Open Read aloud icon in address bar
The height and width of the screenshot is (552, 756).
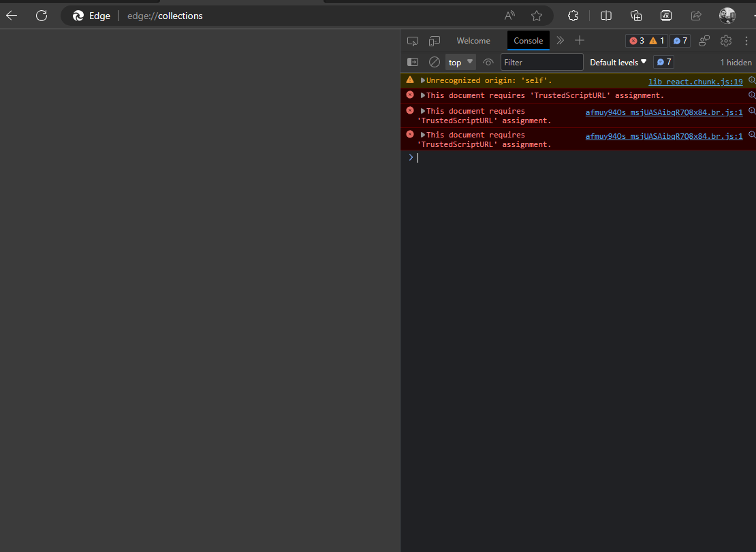pos(509,16)
